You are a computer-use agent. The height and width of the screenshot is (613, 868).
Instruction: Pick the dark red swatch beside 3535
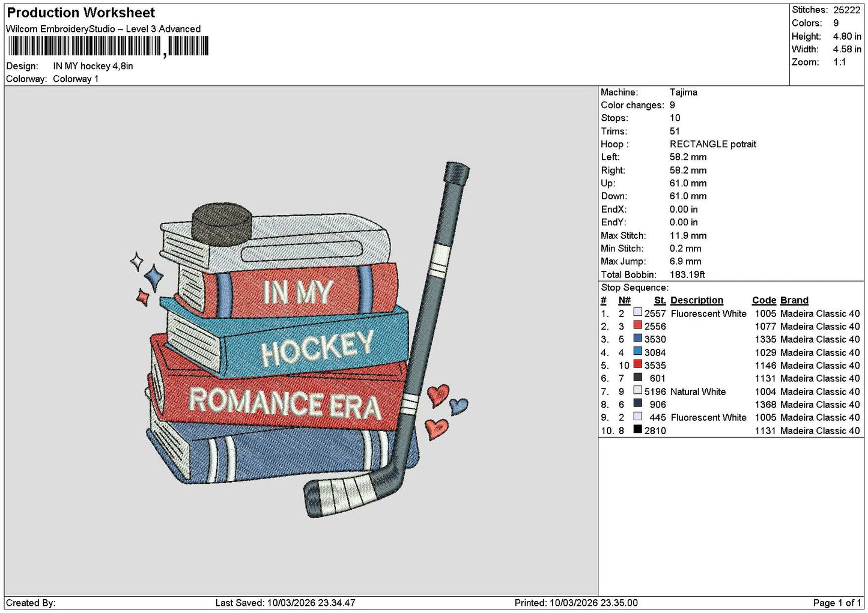[x=638, y=364]
